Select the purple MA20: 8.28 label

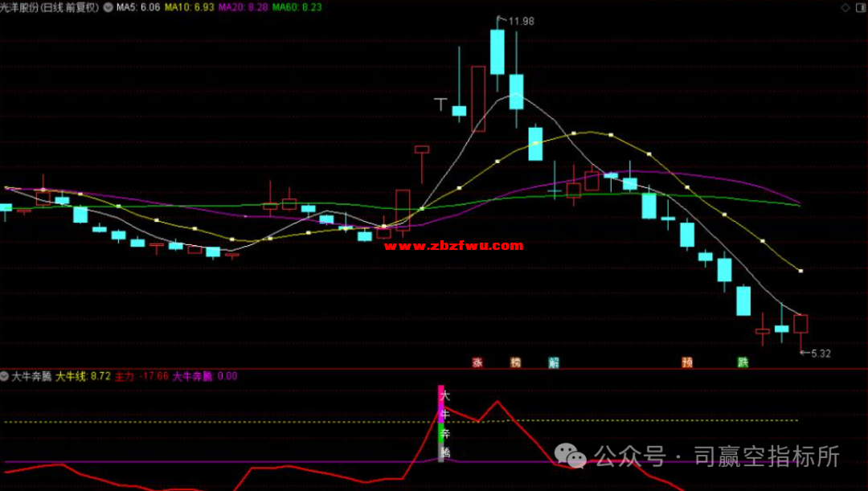pyautogui.click(x=243, y=8)
